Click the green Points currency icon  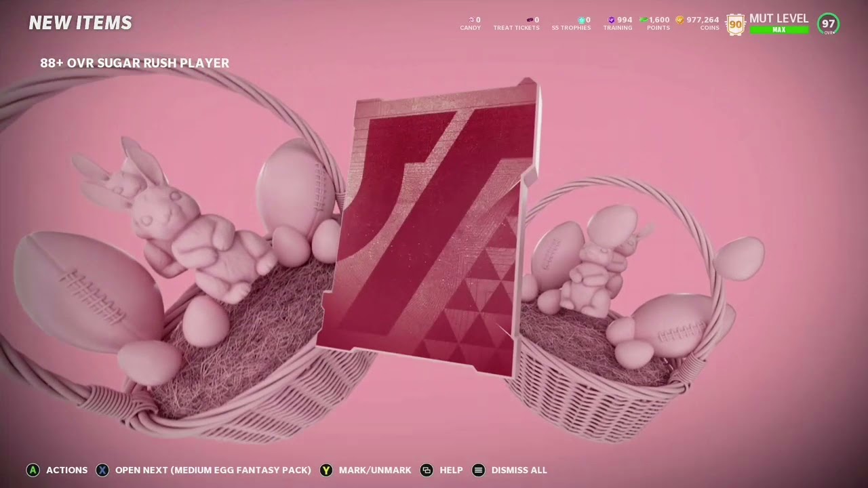644,20
